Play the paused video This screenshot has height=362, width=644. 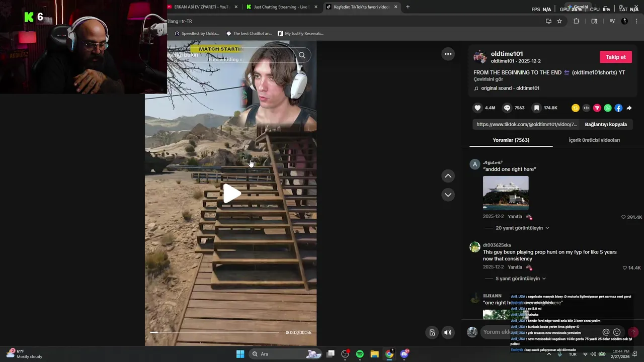(231, 194)
